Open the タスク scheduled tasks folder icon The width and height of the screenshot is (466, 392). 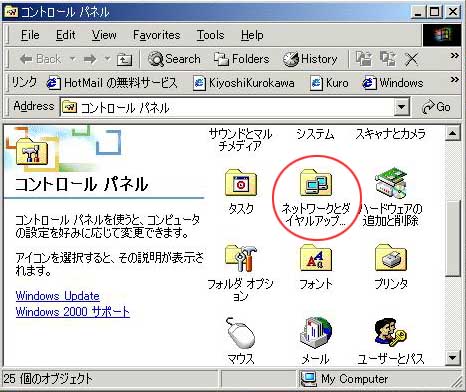point(241,182)
